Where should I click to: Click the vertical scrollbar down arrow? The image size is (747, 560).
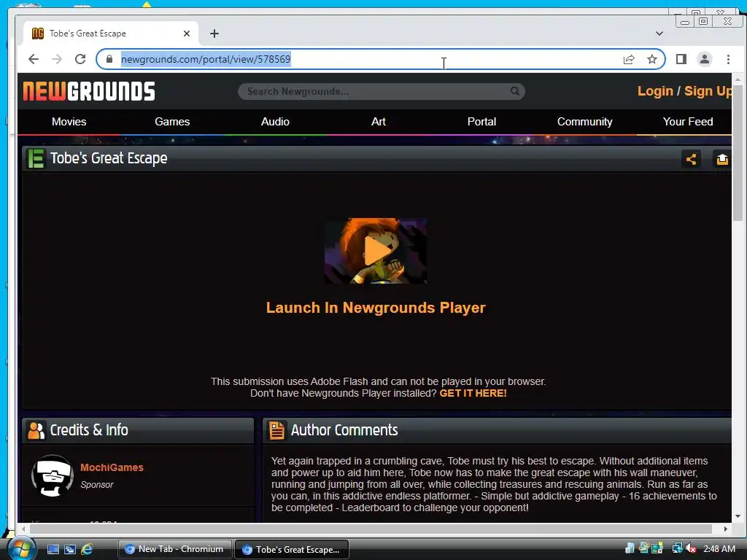pos(738,516)
